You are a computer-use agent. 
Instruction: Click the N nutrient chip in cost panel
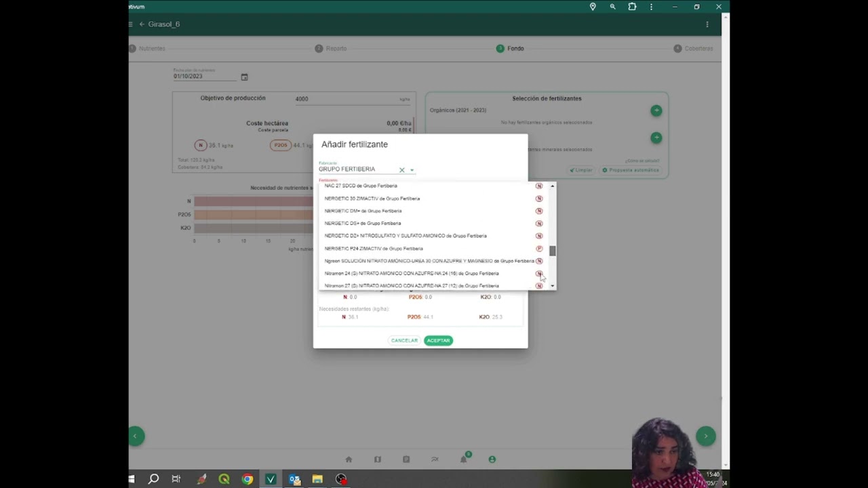point(201,145)
